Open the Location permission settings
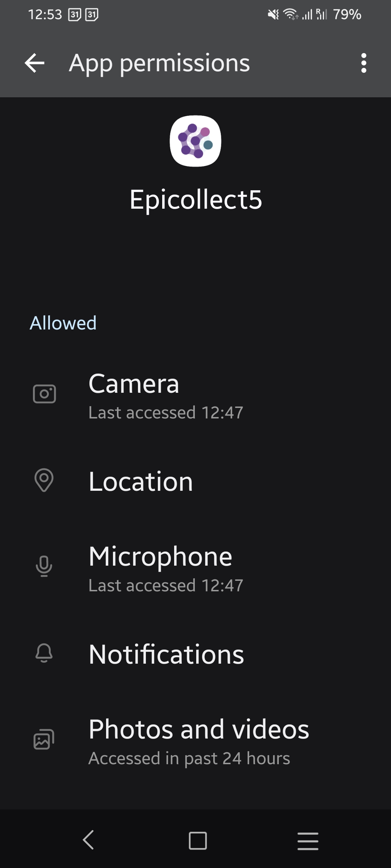The height and width of the screenshot is (868, 391). pyautogui.click(x=195, y=481)
